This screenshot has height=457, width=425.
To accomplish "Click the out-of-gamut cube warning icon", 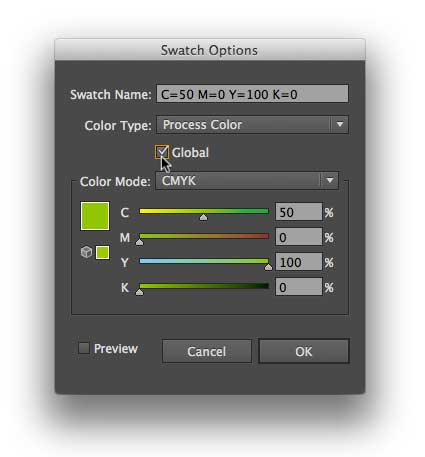I will click(86, 252).
